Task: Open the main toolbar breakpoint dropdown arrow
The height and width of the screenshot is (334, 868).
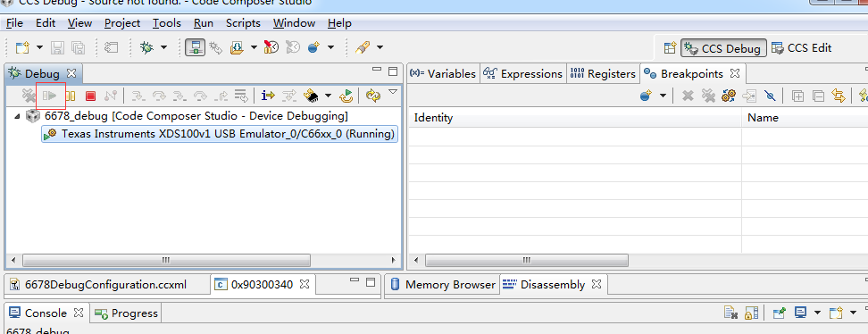Action: pyautogui.click(x=330, y=47)
